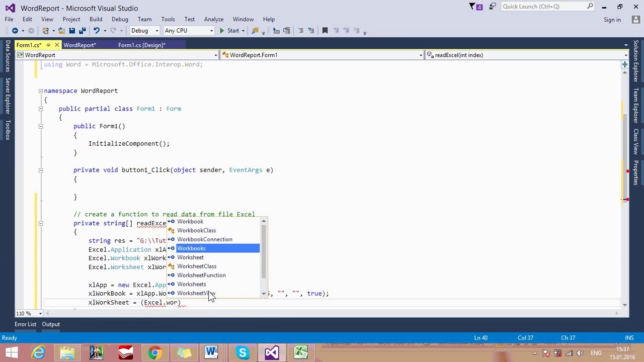Open the feedback icon in title bar
Screen dimensions: 644x362
pyautogui.click(x=492, y=7)
